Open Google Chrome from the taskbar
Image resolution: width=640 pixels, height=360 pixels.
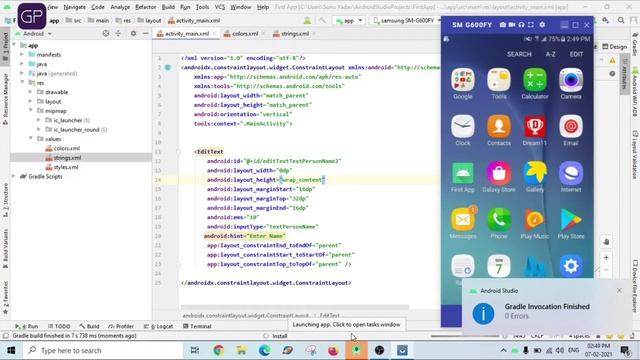(x=218, y=350)
